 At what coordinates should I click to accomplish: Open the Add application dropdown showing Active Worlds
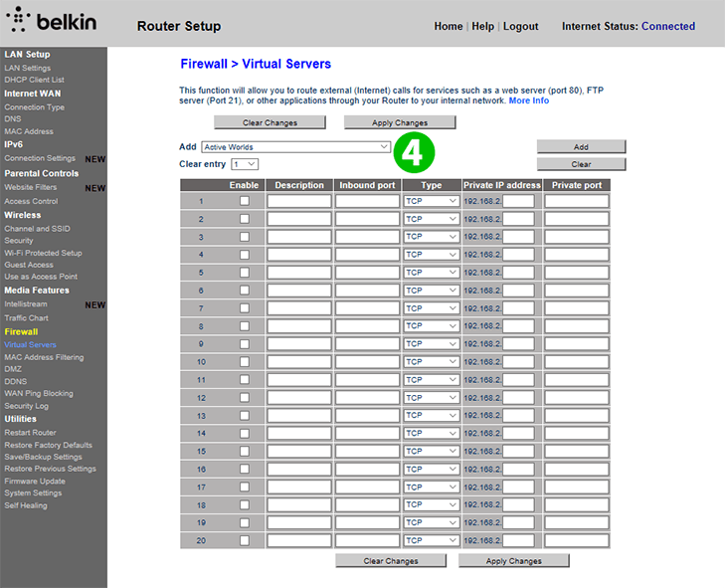pos(296,147)
